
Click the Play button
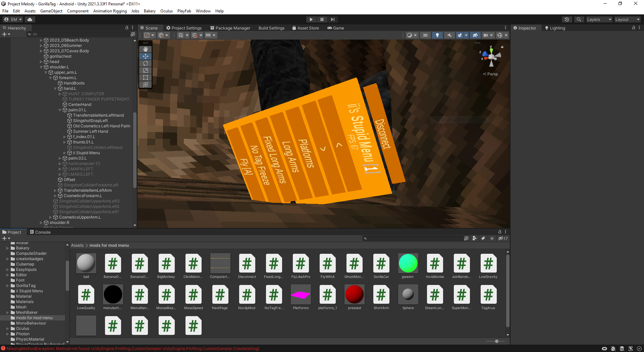311,19
